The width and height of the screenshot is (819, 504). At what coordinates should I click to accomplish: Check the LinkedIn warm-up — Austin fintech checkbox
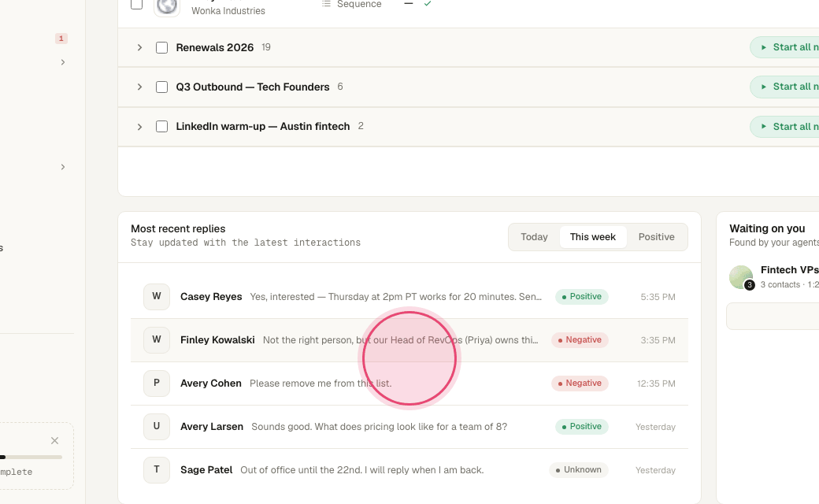point(162,126)
